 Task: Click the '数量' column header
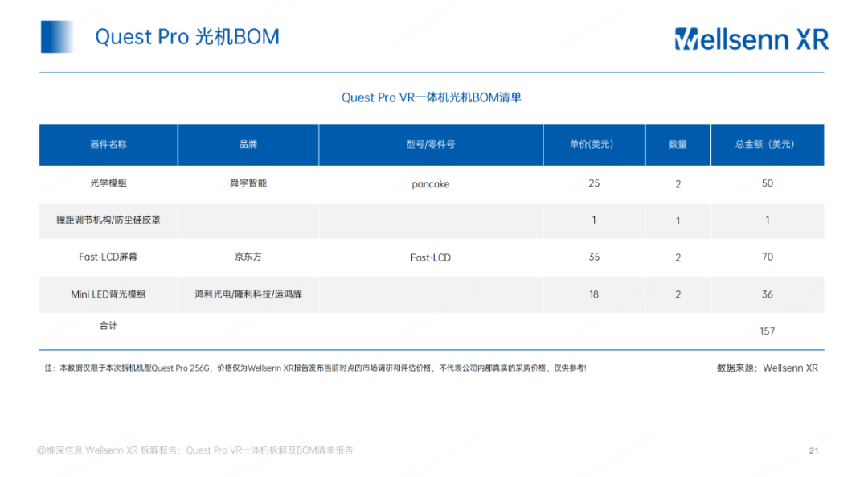[678, 145]
